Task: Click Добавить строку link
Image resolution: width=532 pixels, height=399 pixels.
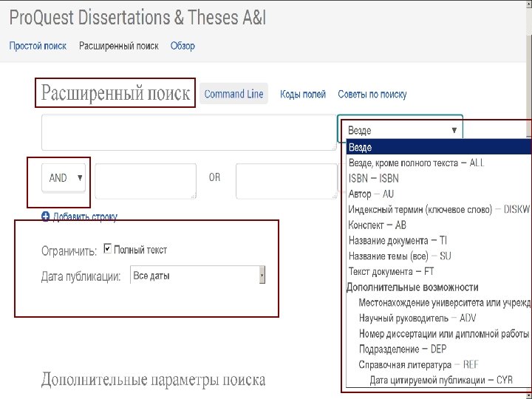Action: (85, 216)
